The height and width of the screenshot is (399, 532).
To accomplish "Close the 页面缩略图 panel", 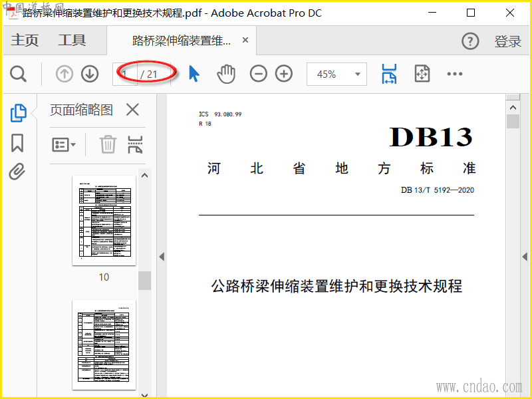I will (x=132, y=110).
